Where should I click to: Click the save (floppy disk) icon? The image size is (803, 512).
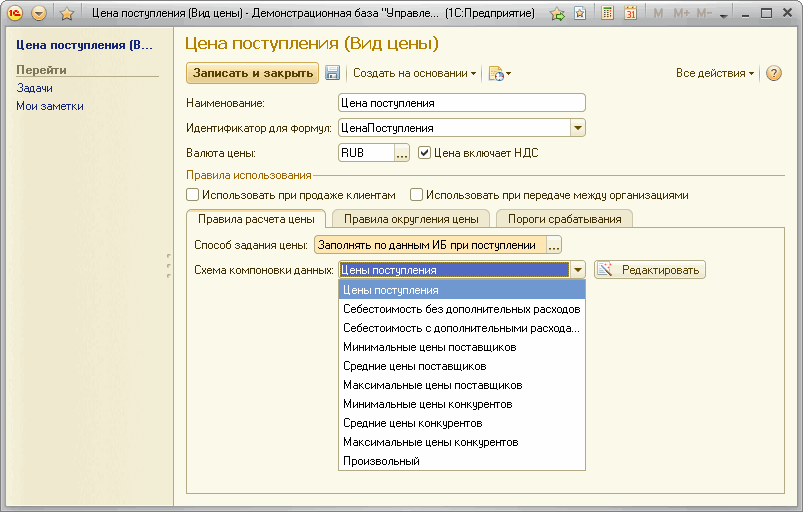tap(333, 73)
